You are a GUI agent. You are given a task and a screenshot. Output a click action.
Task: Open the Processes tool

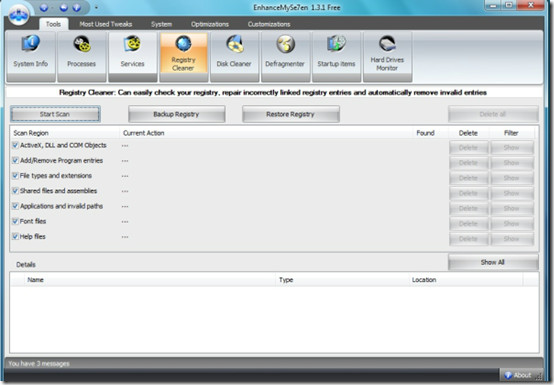(x=82, y=57)
